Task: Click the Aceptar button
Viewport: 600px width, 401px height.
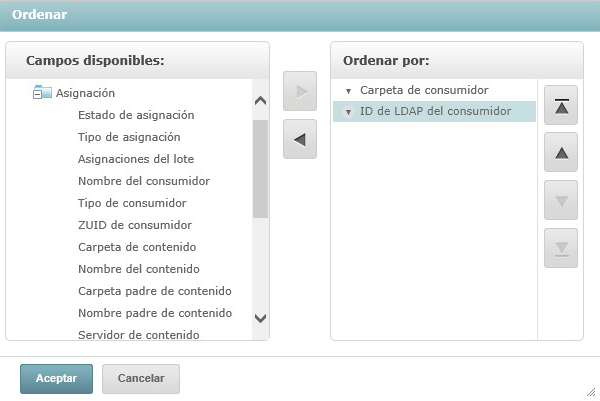Action: click(x=56, y=378)
